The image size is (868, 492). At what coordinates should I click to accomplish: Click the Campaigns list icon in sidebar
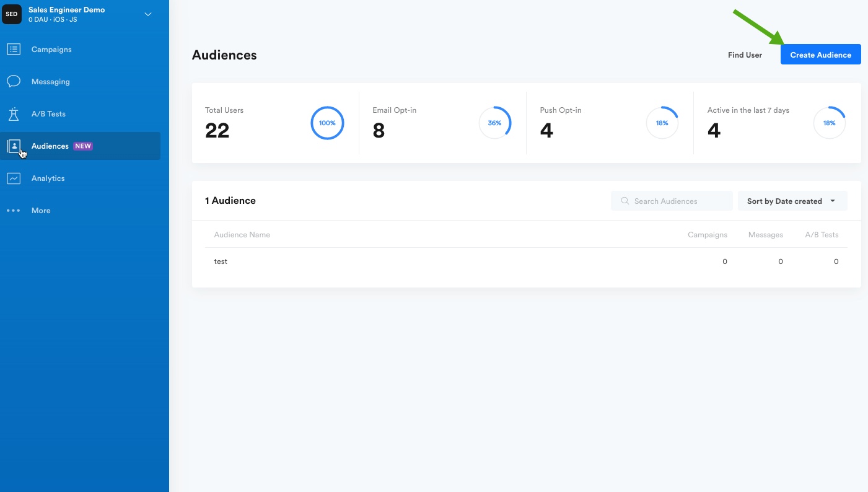click(x=14, y=50)
